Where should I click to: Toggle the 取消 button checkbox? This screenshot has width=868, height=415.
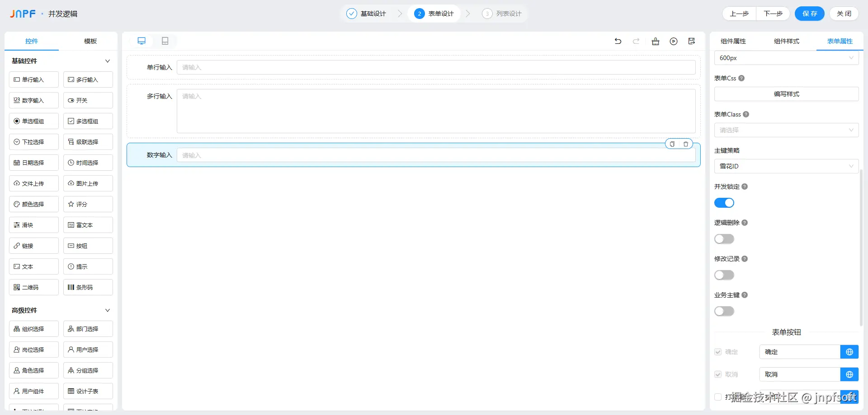(x=718, y=374)
